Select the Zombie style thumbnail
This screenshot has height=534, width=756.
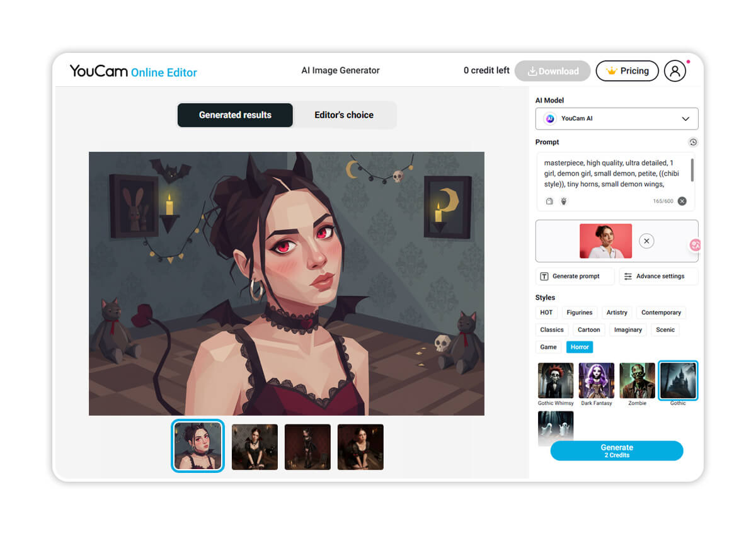coord(637,380)
